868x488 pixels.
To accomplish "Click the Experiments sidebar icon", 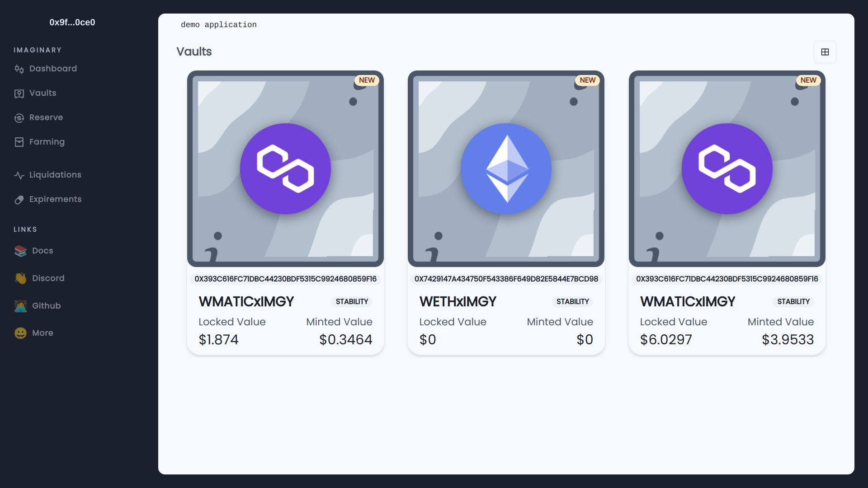I will (x=19, y=200).
